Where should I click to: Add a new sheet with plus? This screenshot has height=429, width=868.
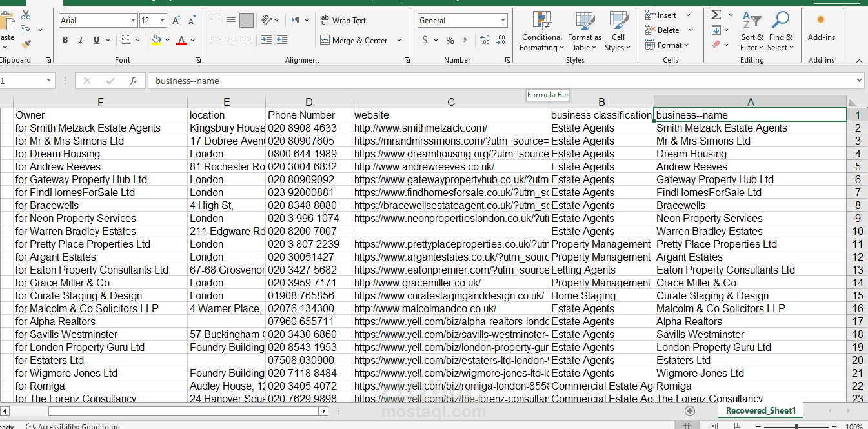click(x=690, y=411)
